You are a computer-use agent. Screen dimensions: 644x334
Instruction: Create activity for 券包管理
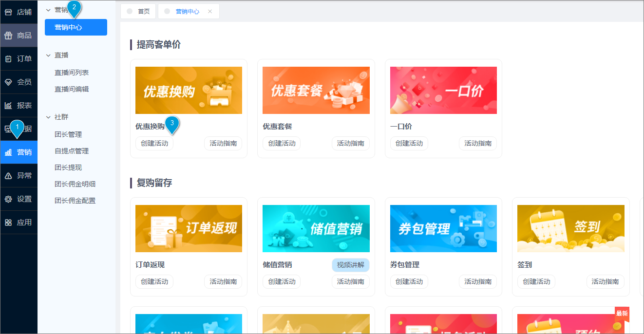pos(409,282)
